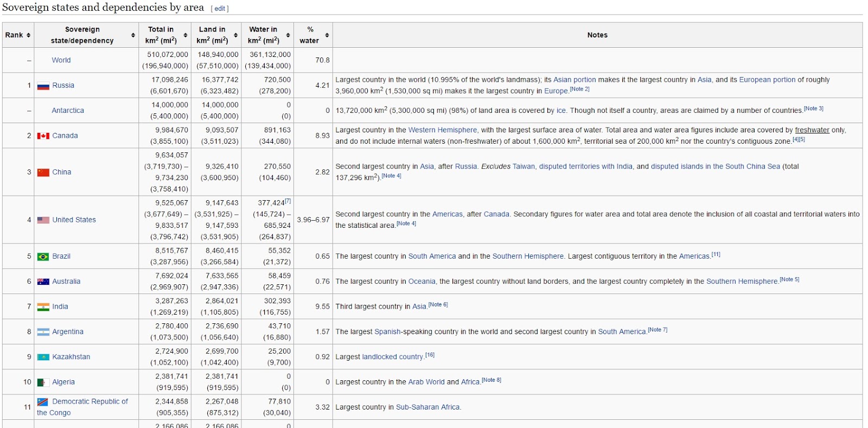Viewport: 868px width, 428px height.
Task: Click the Australia flag icon
Action: click(43, 282)
